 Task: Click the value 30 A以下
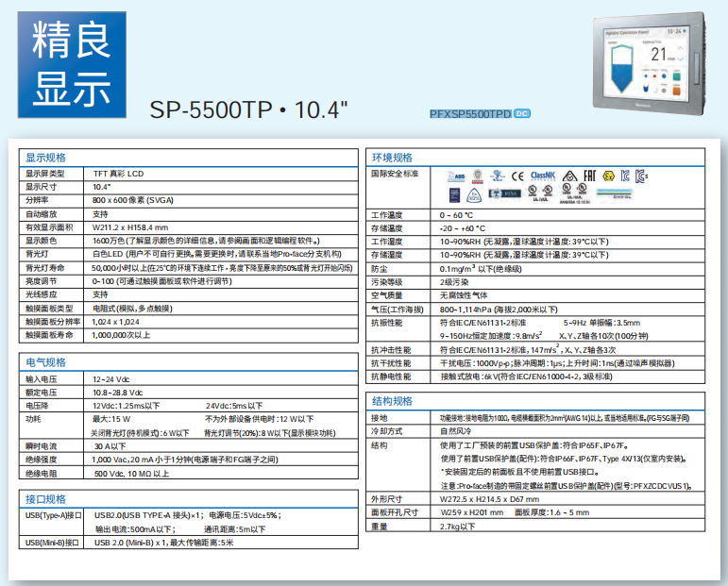[110, 446]
